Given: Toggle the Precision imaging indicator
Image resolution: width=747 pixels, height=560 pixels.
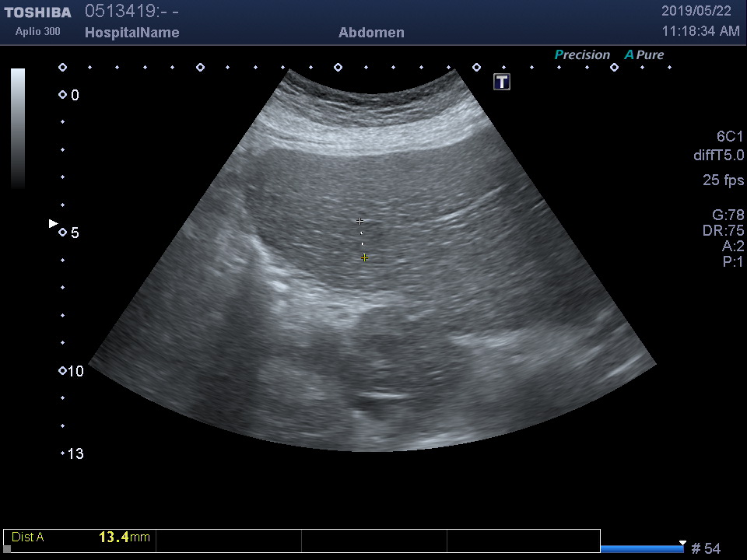Looking at the screenshot, I should (x=581, y=54).
